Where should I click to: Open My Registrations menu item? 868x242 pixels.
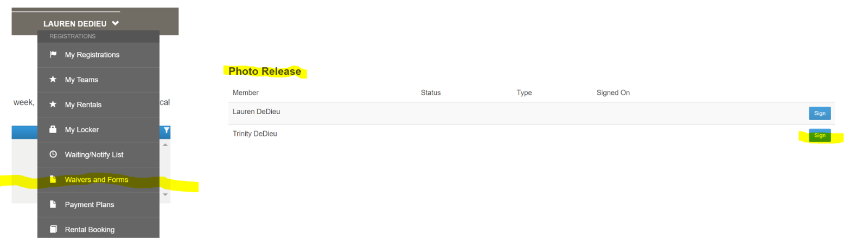[x=92, y=55]
